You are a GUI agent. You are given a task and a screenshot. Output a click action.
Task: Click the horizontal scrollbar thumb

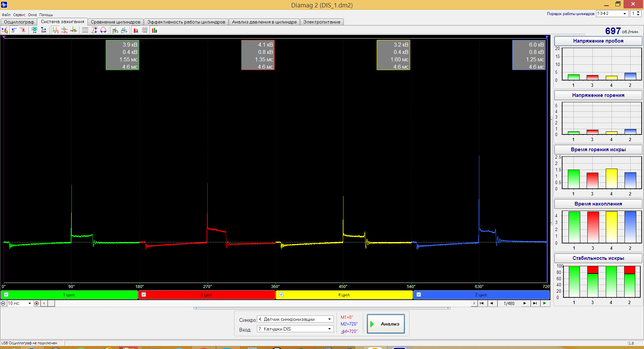pos(51,303)
